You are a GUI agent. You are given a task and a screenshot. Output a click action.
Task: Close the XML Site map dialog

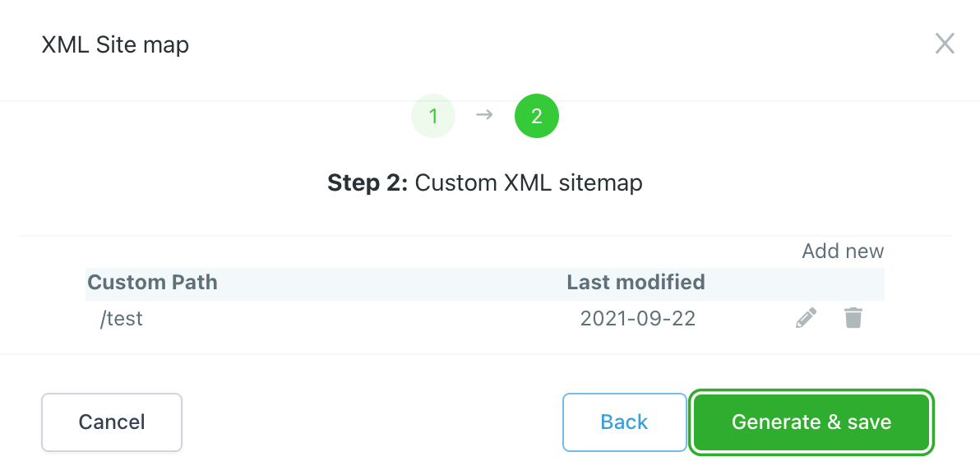pyautogui.click(x=945, y=44)
